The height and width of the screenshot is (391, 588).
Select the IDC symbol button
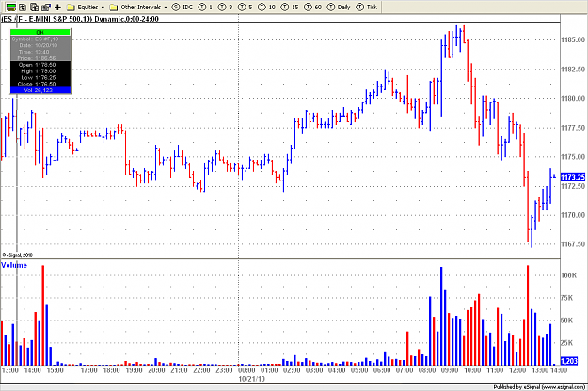[183, 8]
